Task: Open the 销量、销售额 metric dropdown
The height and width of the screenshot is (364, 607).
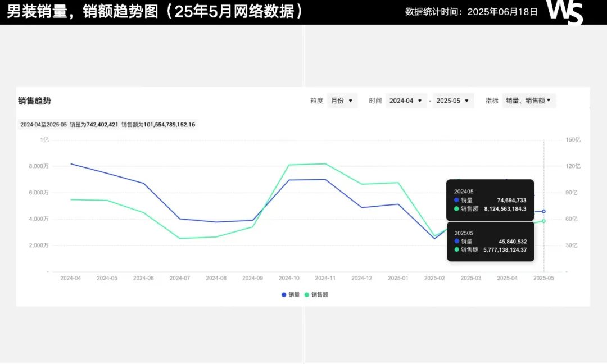Action: [528, 101]
